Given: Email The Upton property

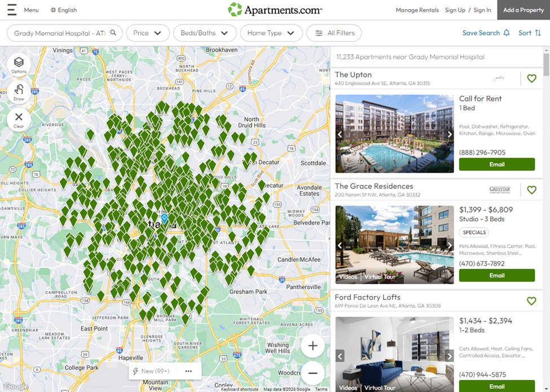Looking at the screenshot, I should pyautogui.click(x=496, y=164).
